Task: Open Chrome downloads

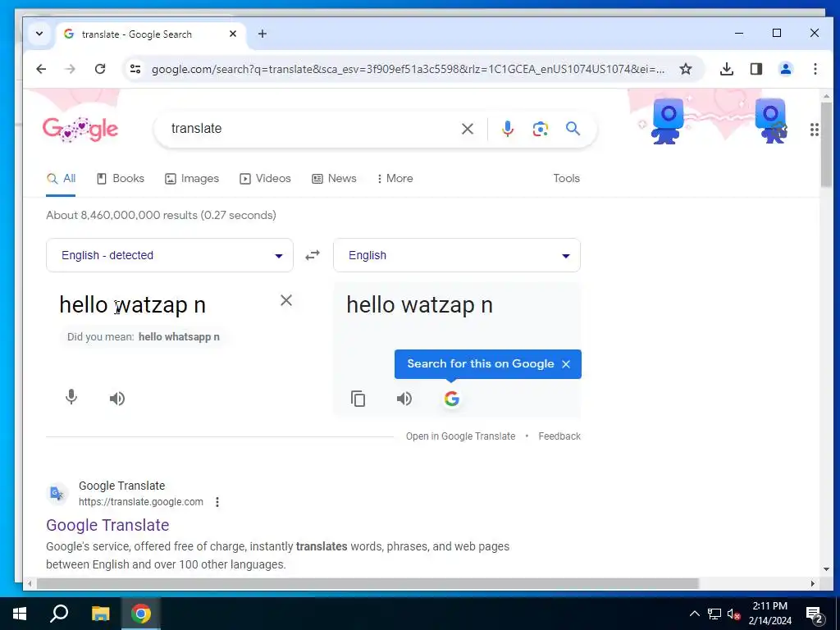Action: [x=727, y=69]
